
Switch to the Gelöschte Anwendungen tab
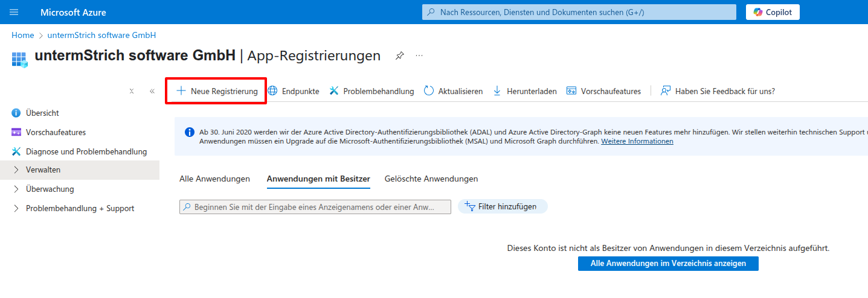click(431, 179)
